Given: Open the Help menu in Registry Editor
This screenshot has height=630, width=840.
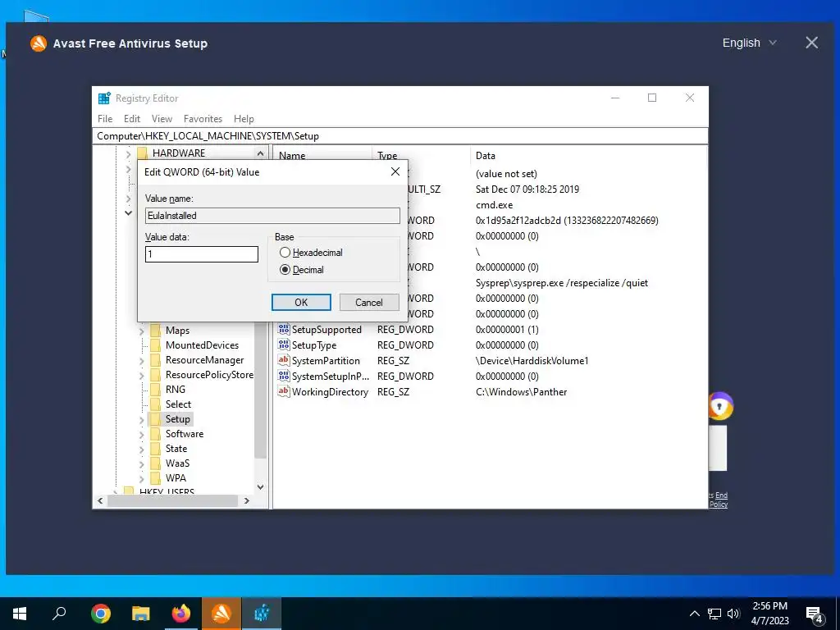Looking at the screenshot, I should pos(244,118).
